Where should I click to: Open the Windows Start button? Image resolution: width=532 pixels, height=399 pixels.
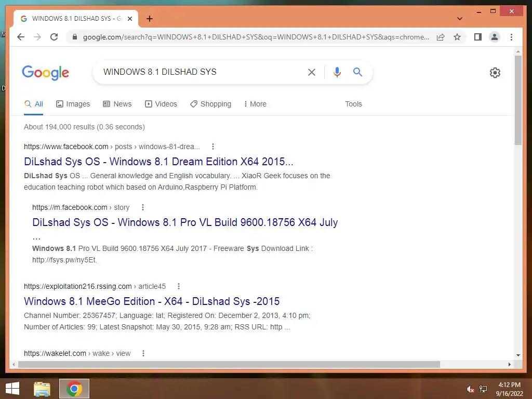pos(12,389)
